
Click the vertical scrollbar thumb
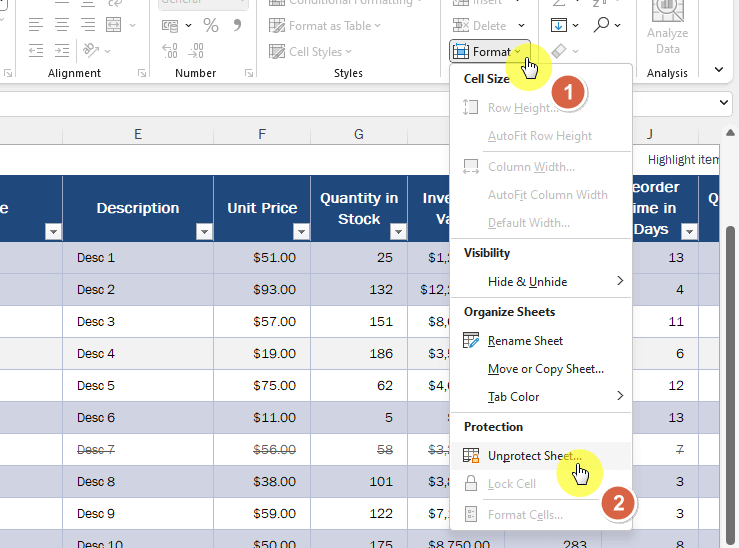731,386
